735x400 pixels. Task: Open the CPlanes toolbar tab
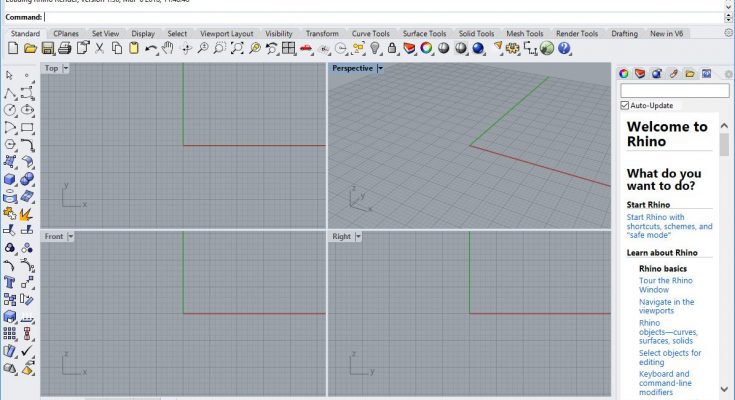tap(66, 34)
